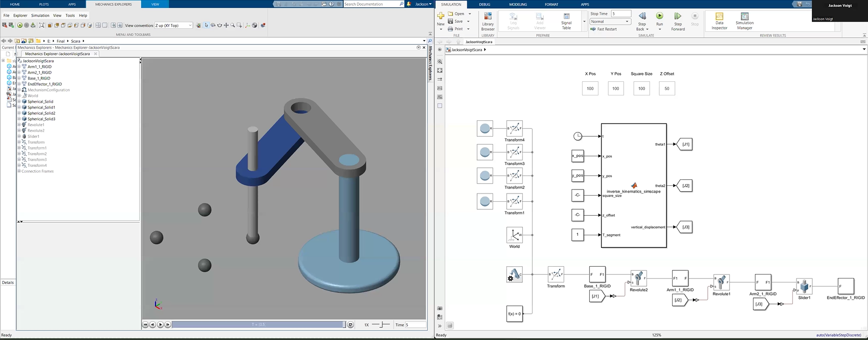Select the Mechanism Configuration gear block
868x340 pixels.
click(514, 274)
